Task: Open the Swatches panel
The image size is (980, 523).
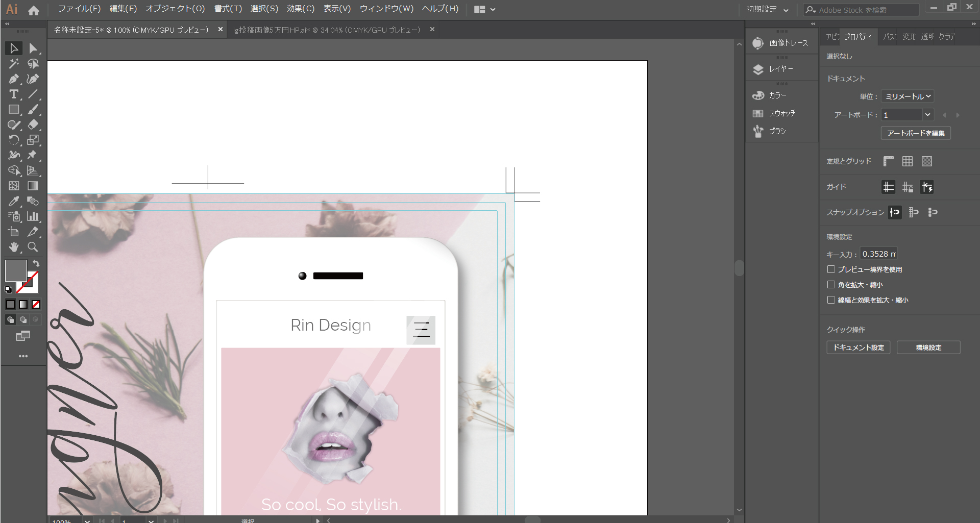Action: (x=781, y=113)
